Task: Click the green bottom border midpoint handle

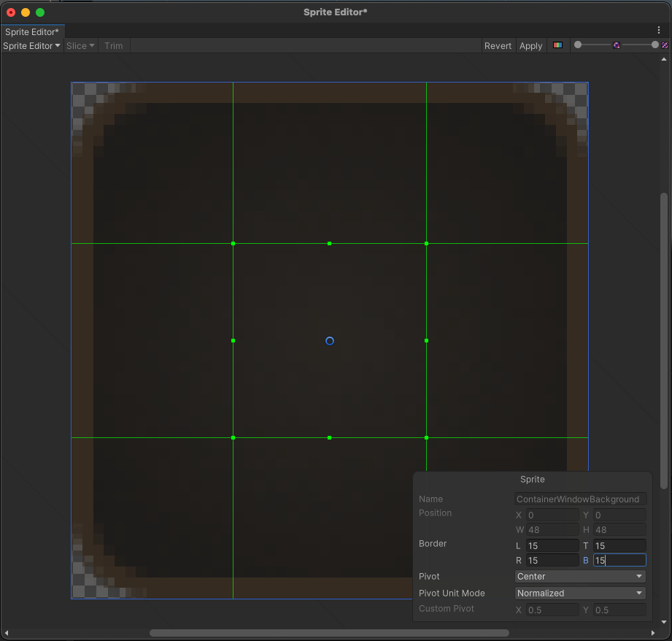Action: coord(330,438)
